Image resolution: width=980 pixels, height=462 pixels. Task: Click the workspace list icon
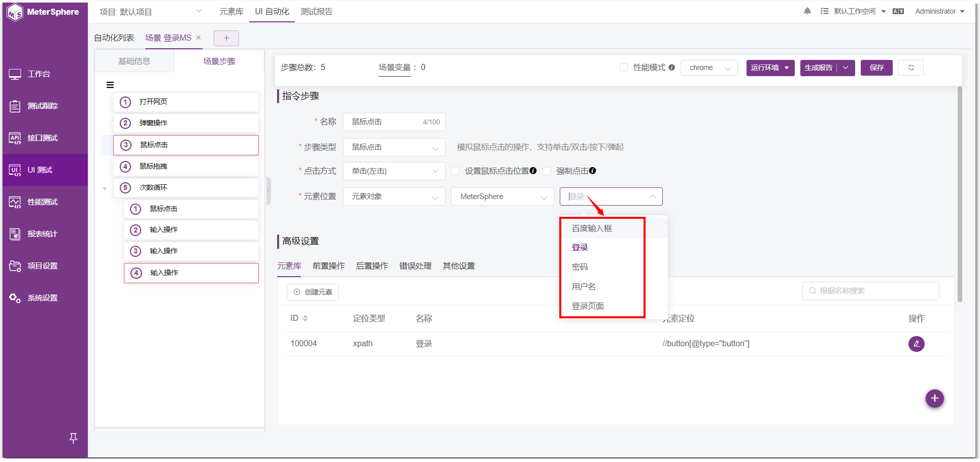tap(824, 11)
